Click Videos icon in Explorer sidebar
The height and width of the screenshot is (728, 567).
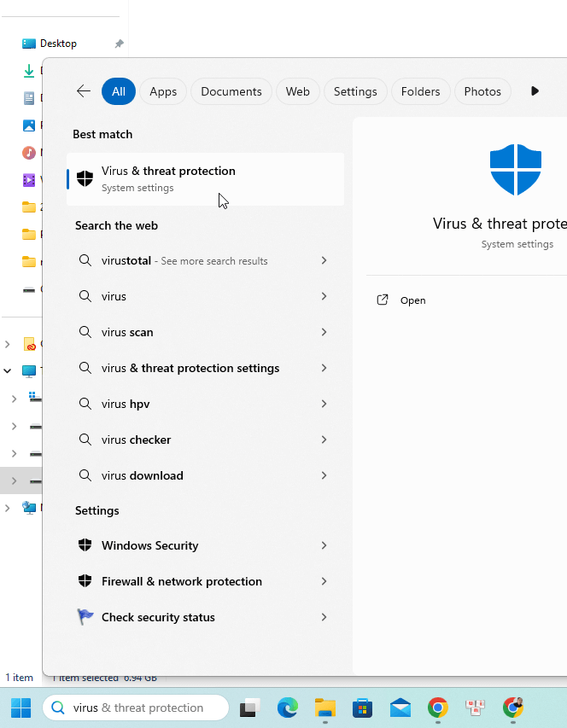(x=29, y=180)
